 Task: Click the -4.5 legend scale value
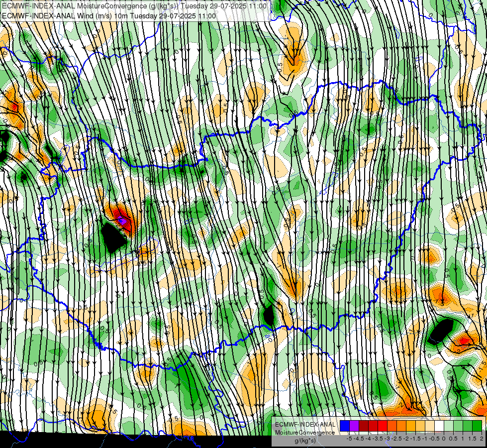[359, 439]
